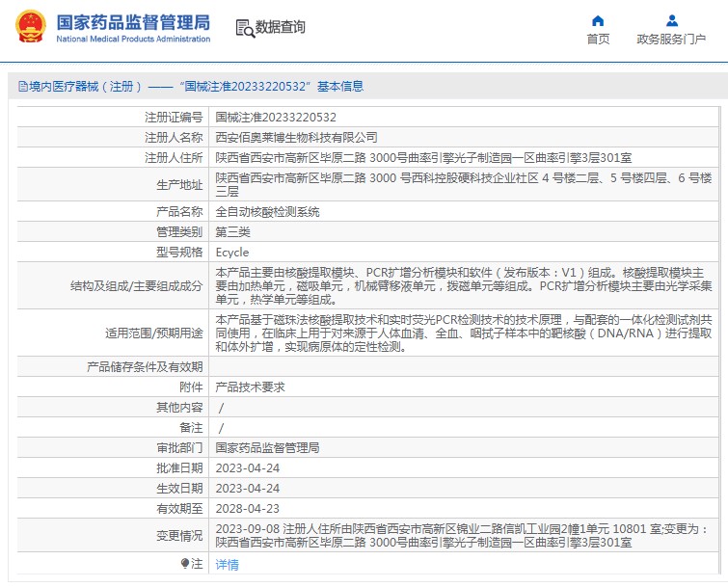Click the model value Ecycle
728x587 pixels.
(231, 253)
